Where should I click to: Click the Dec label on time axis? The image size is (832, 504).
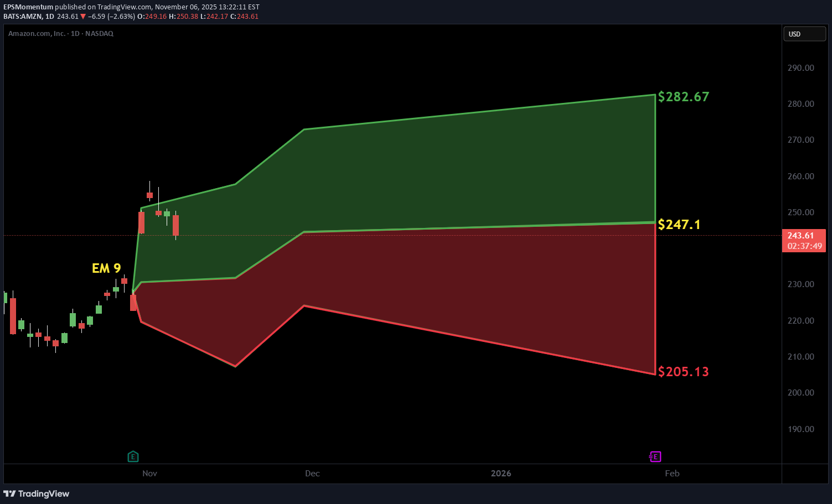[x=312, y=473]
